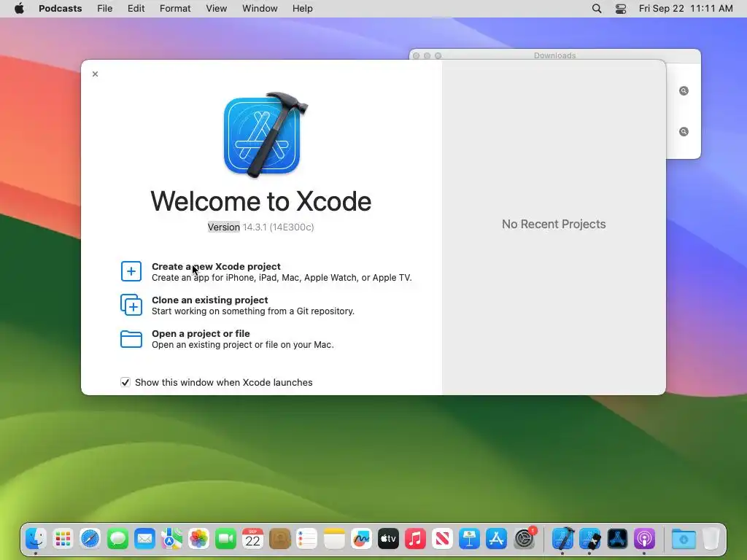Click the Create a new Xcode project plus icon
747x560 pixels.
point(131,271)
